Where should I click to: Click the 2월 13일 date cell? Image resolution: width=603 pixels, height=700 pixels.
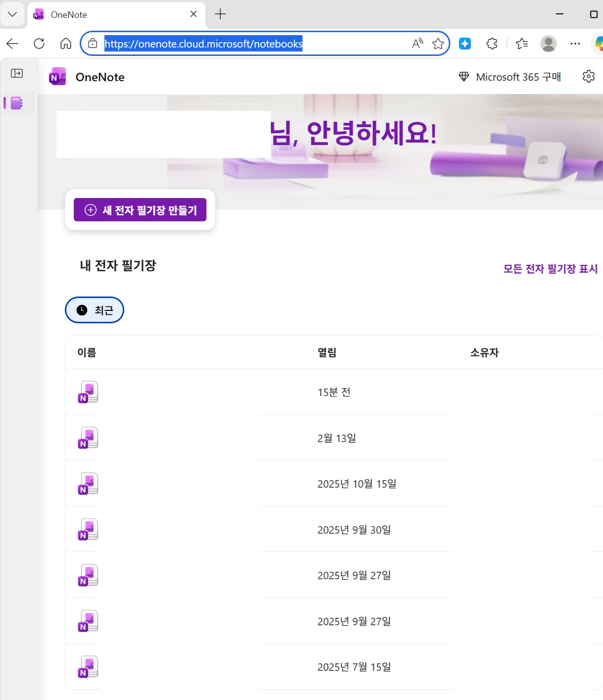coord(337,438)
